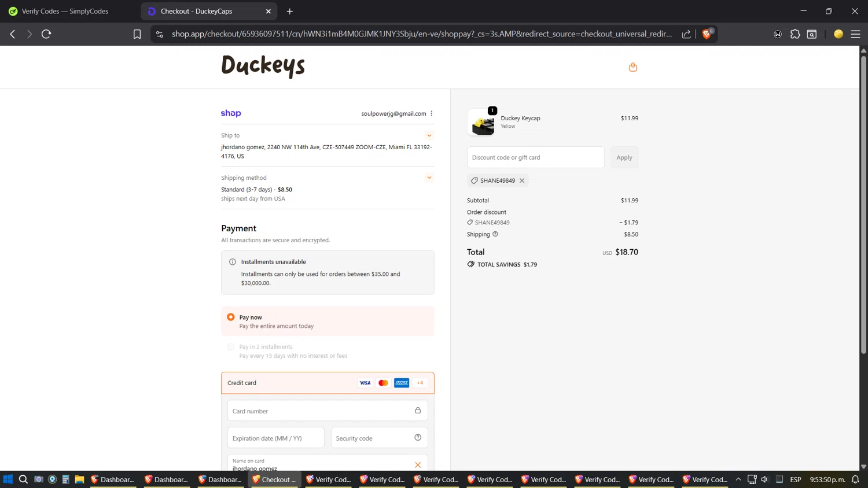Select the Credit card payment header
868x488 pixels.
[328, 383]
